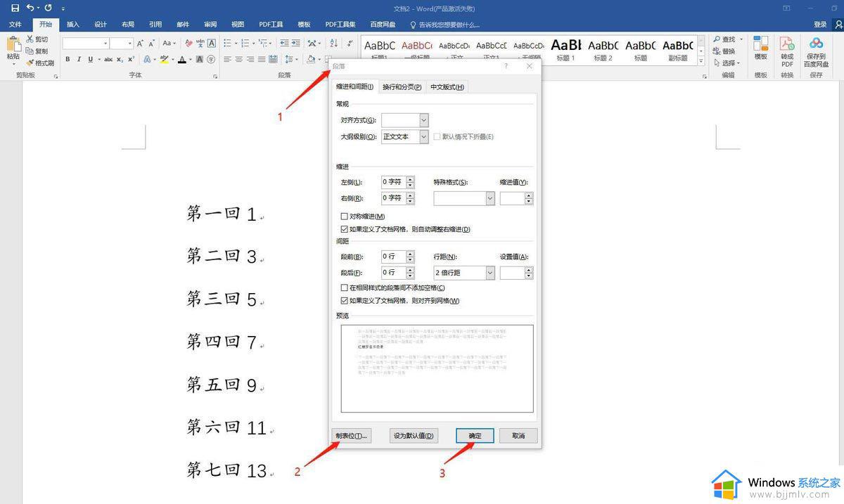The width and height of the screenshot is (844, 504).
Task: Switch to the 换行和分页(P) tab
Action: (x=402, y=87)
